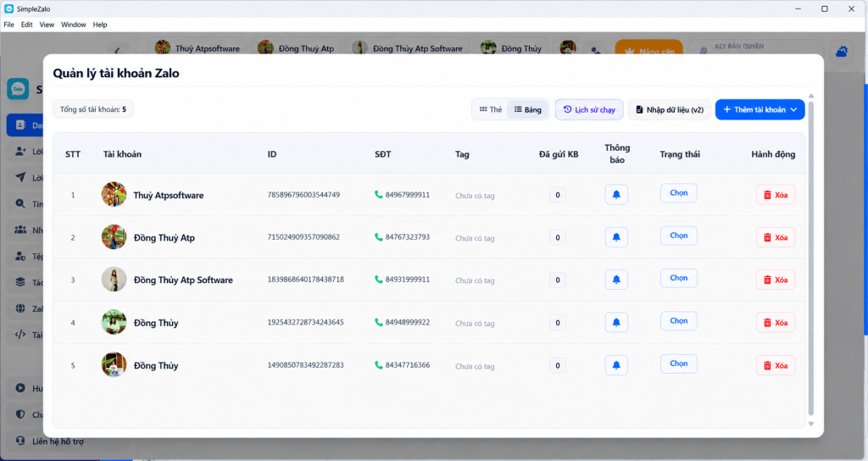
Task: Toggle notification bell for Thuỳ Atpsoftware
Action: pos(616,195)
